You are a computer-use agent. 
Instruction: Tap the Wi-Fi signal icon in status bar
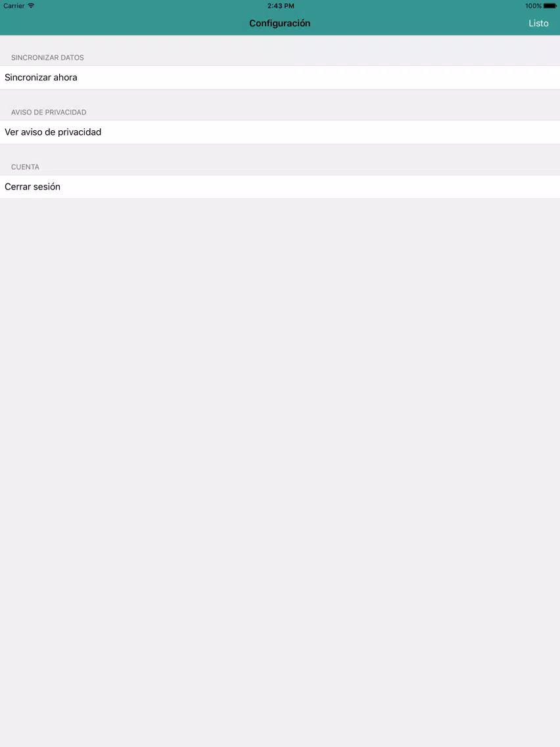(31, 6)
